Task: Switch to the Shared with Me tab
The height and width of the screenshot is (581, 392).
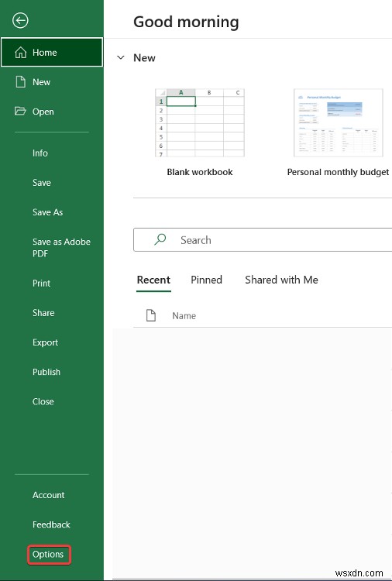Action: point(281,280)
